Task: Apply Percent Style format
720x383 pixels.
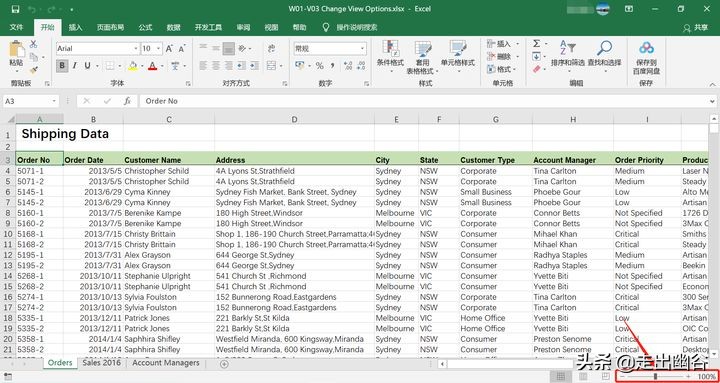Action: [x=319, y=66]
